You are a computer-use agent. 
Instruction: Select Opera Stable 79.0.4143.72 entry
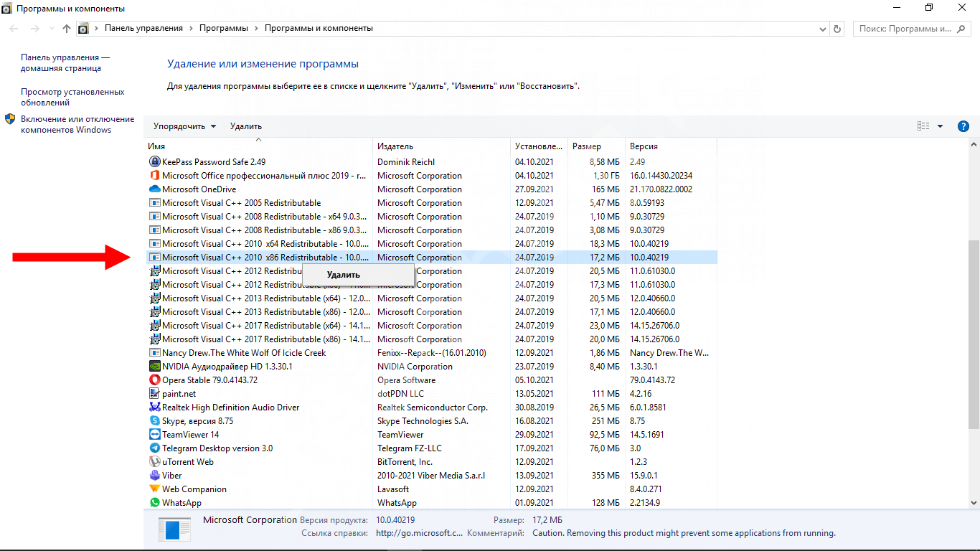430,380
